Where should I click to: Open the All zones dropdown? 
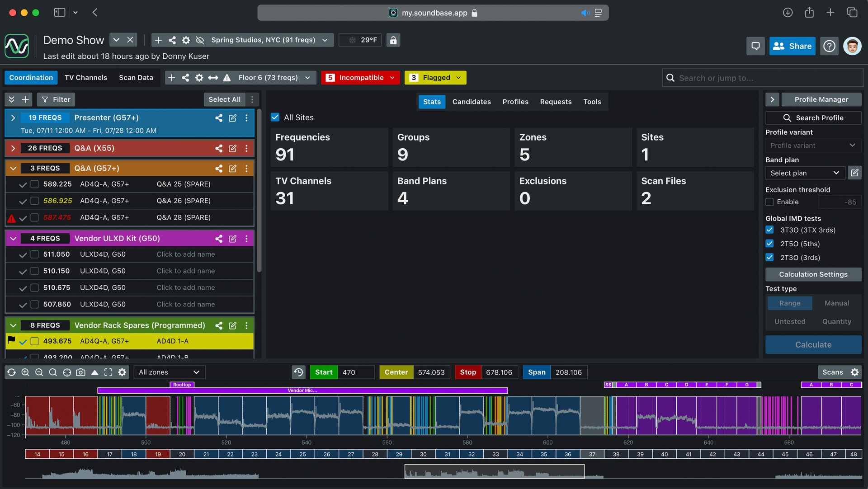tap(169, 372)
